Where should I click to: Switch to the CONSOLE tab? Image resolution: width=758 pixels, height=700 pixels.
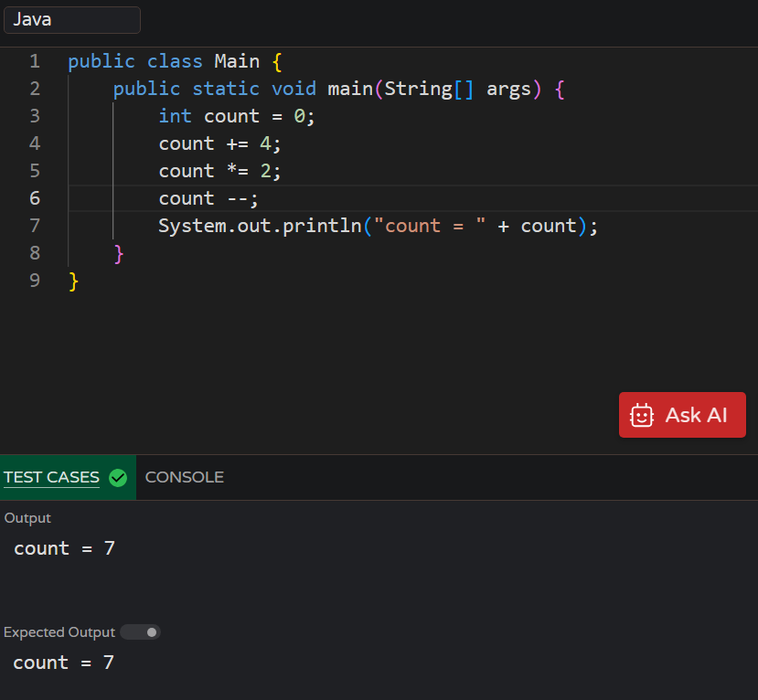coord(184,476)
